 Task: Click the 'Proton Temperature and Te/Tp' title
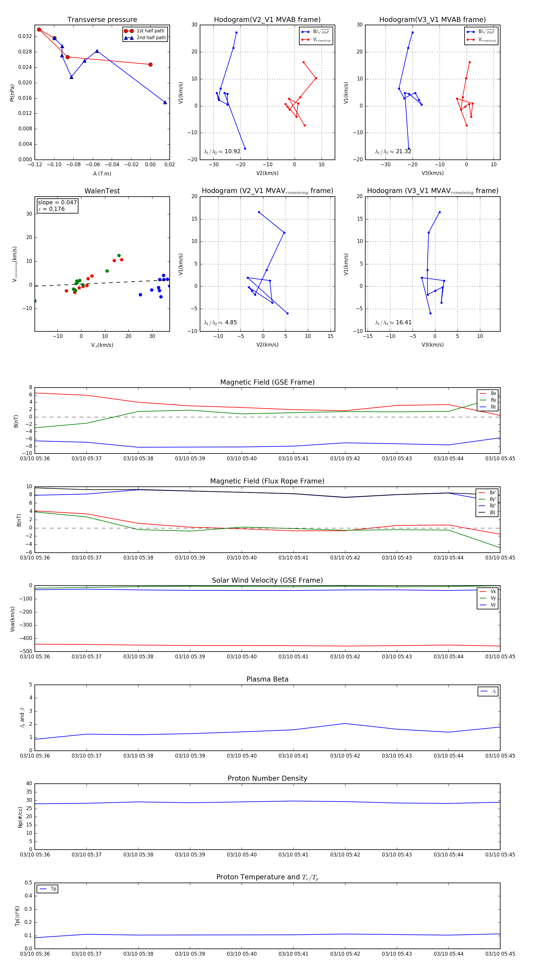click(x=267, y=877)
